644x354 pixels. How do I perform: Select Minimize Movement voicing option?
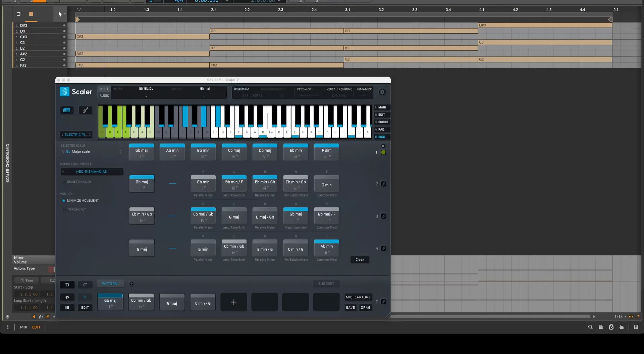click(x=64, y=201)
